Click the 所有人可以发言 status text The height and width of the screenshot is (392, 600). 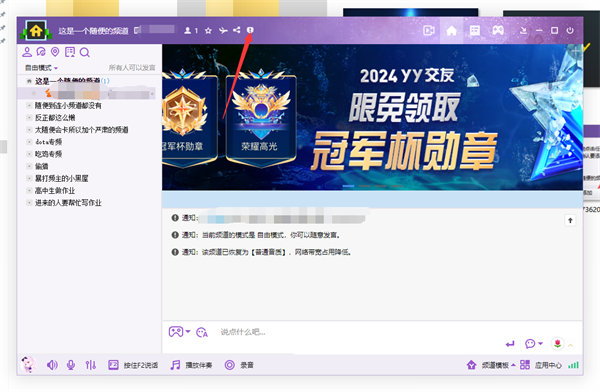point(132,68)
